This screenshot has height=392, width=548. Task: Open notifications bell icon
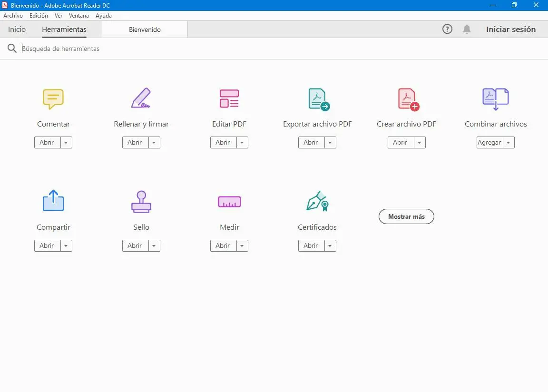[467, 29]
